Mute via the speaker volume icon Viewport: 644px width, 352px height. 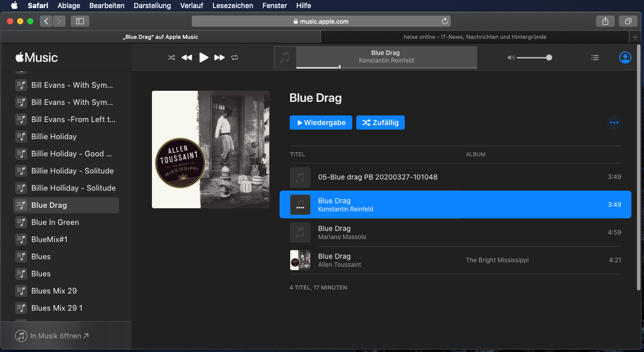point(511,57)
